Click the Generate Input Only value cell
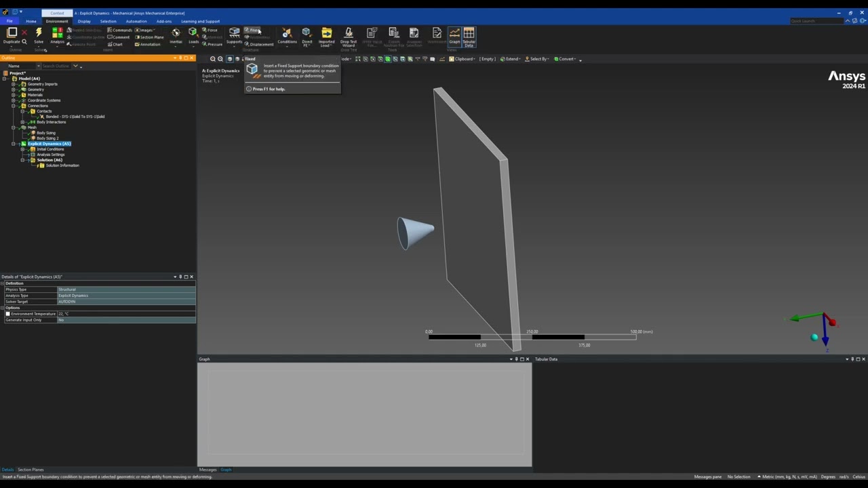 [x=126, y=320]
